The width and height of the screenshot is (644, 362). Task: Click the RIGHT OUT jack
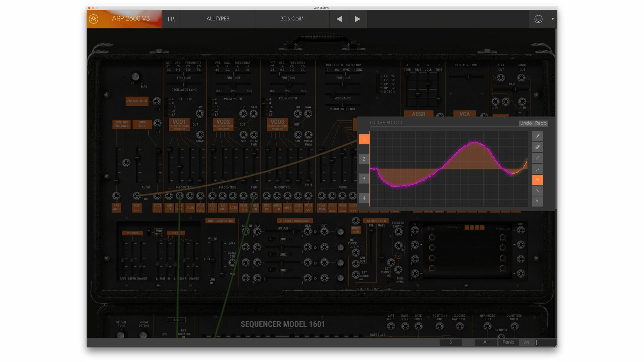(x=521, y=78)
